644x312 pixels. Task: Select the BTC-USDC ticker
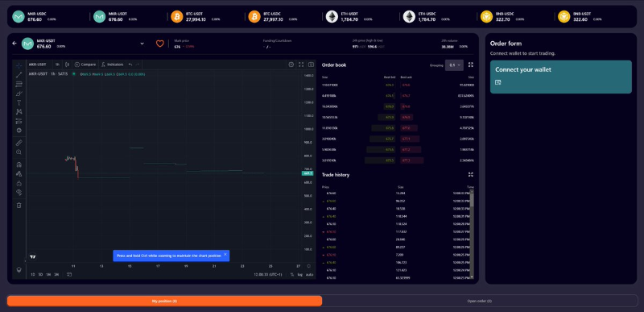272,17
